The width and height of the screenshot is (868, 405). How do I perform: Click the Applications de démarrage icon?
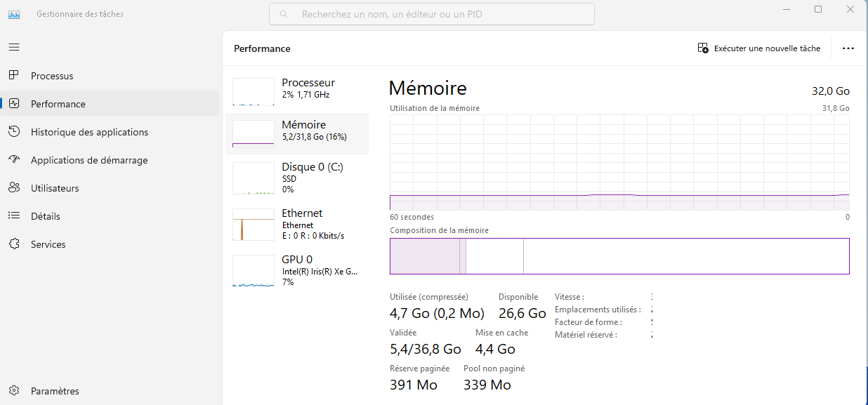tap(14, 160)
